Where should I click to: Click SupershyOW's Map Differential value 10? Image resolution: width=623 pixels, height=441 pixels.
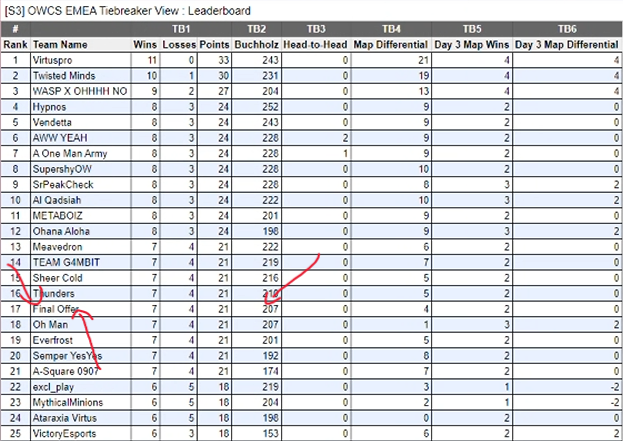tap(424, 169)
